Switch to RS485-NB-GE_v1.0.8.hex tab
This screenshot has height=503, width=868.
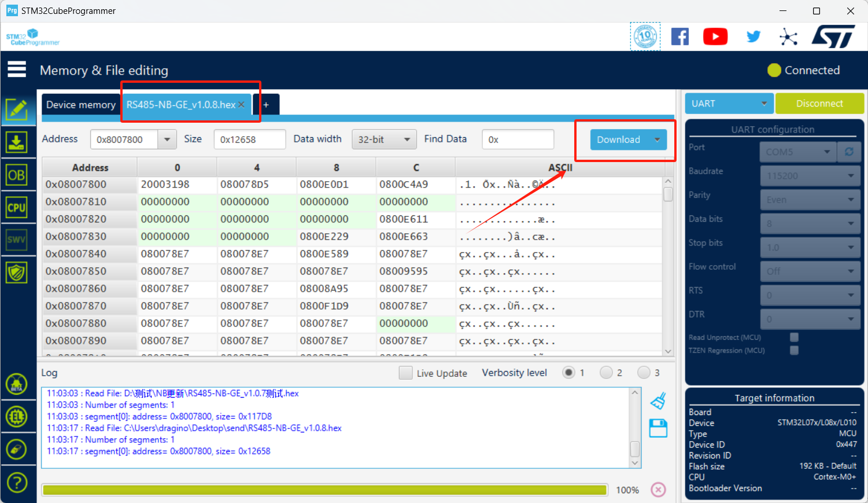180,105
